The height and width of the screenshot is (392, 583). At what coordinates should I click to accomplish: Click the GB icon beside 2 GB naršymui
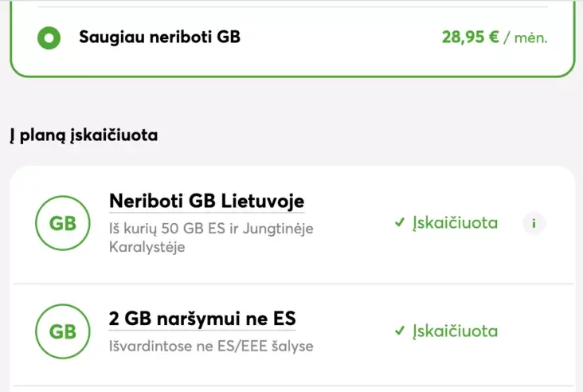pos(63,331)
